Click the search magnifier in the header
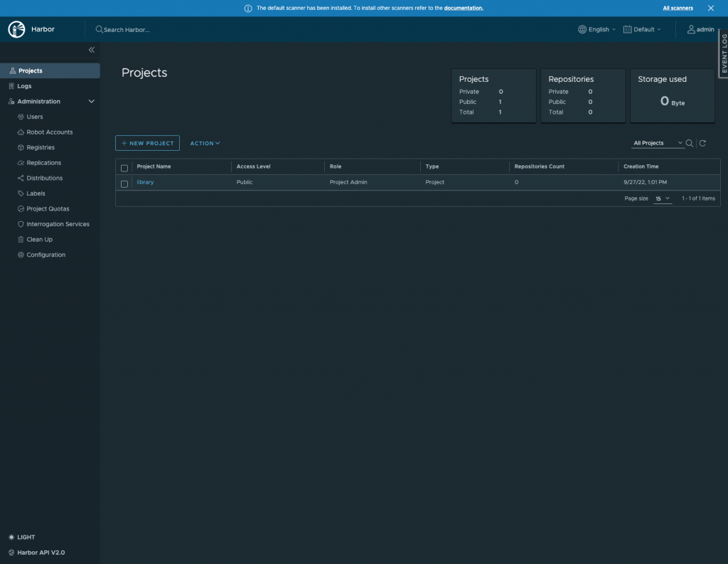Viewport: 728px width, 564px height. (x=99, y=29)
